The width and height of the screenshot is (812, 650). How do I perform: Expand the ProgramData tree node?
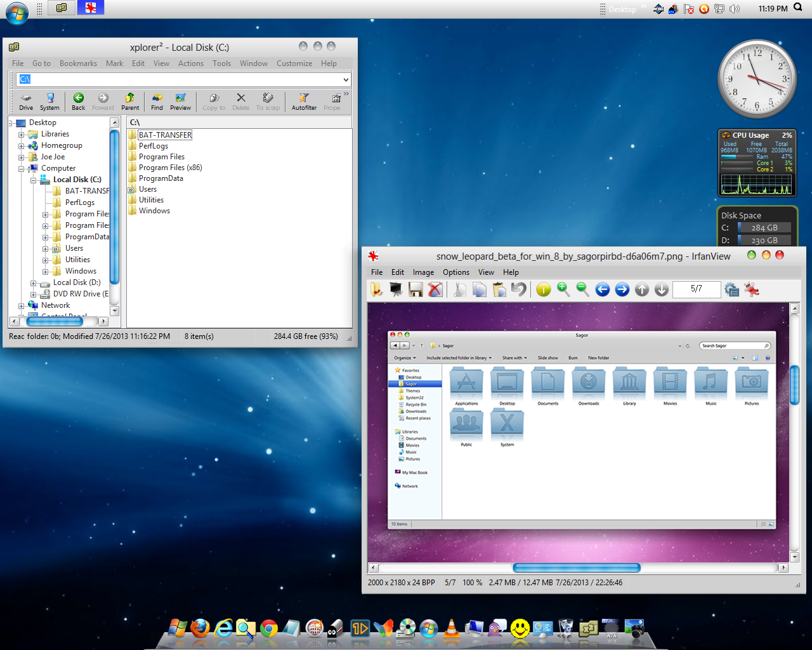coord(45,237)
